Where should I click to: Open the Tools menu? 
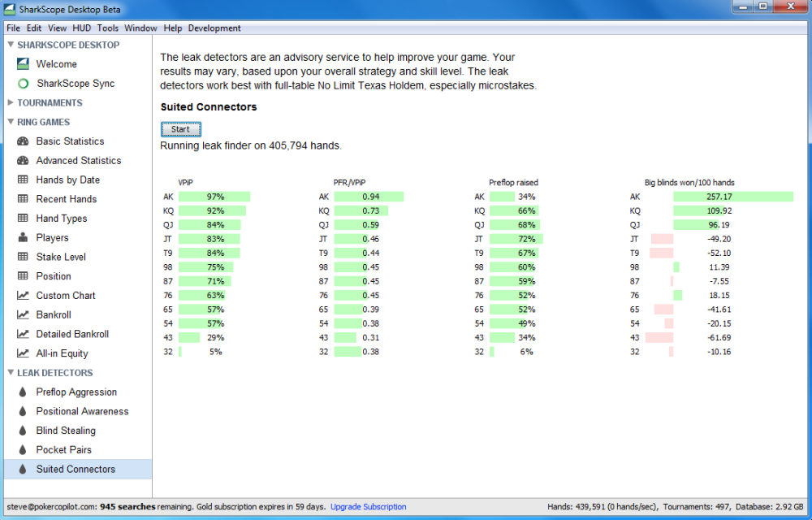click(x=108, y=28)
